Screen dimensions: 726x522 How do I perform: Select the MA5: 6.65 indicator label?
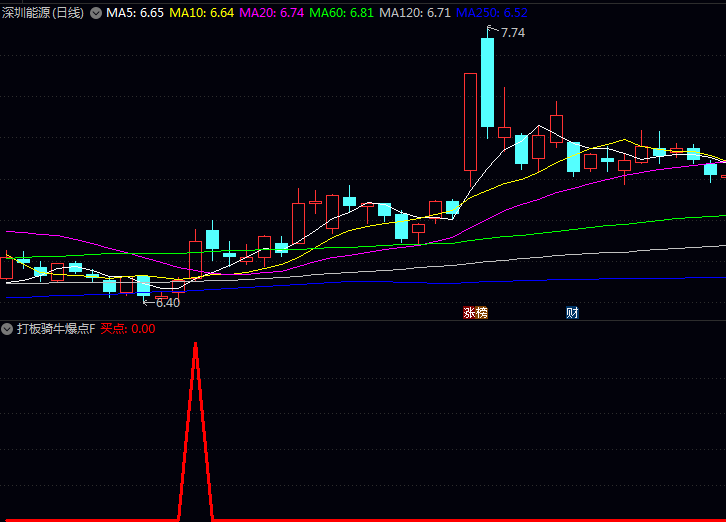tap(135, 13)
